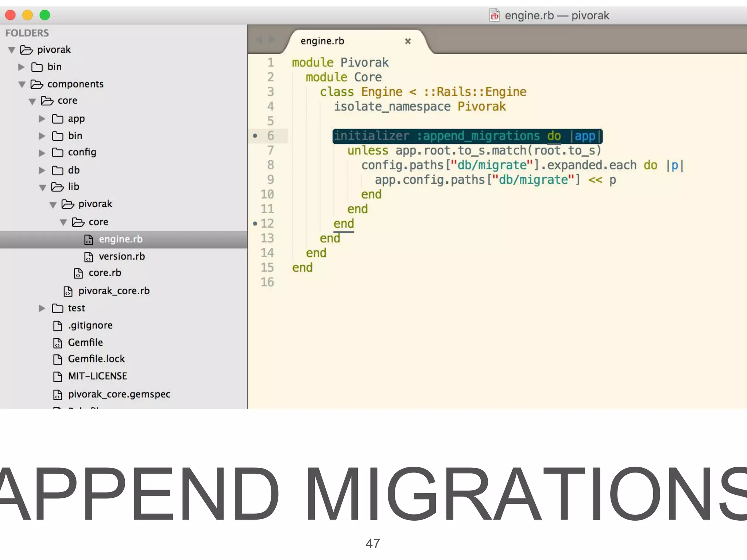The height and width of the screenshot is (560, 747).
Task: Click the pivorak root folder icon
Action: point(26,50)
